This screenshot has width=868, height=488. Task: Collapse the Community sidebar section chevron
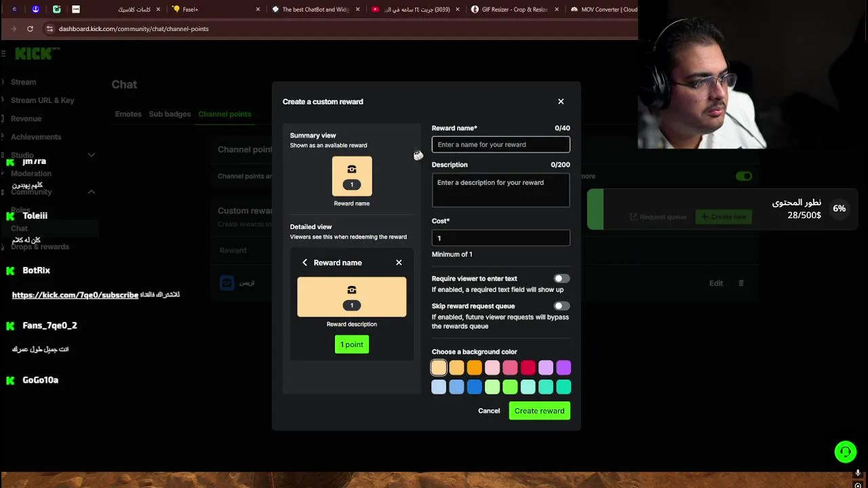coord(92,192)
